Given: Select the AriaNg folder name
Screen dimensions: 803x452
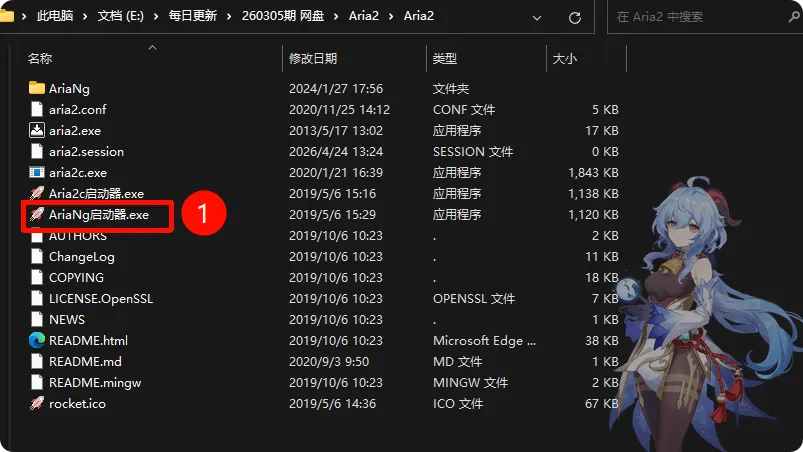Looking at the screenshot, I should pyautogui.click(x=69, y=89).
